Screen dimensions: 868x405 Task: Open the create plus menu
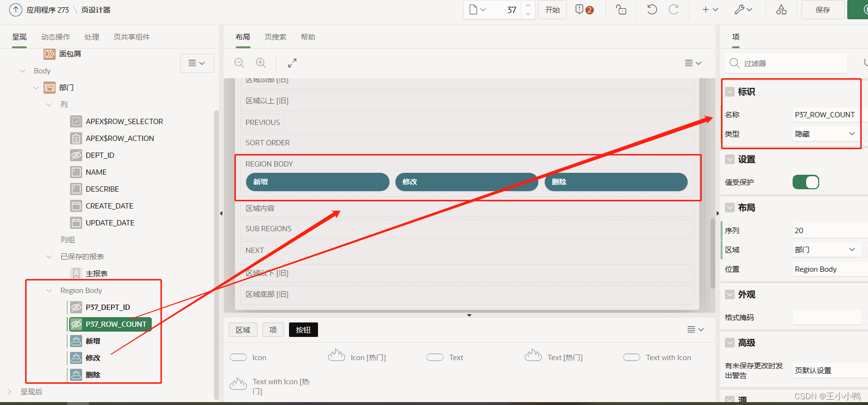pos(710,10)
